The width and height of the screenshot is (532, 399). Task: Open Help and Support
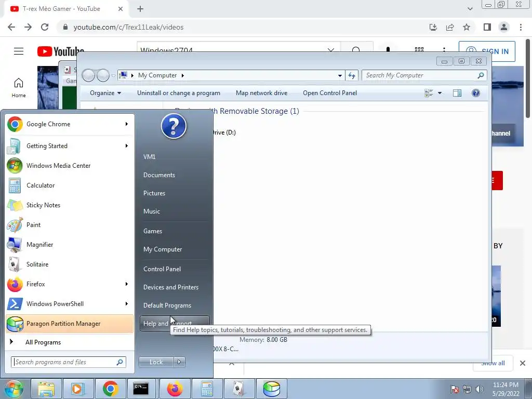(x=175, y=324)
